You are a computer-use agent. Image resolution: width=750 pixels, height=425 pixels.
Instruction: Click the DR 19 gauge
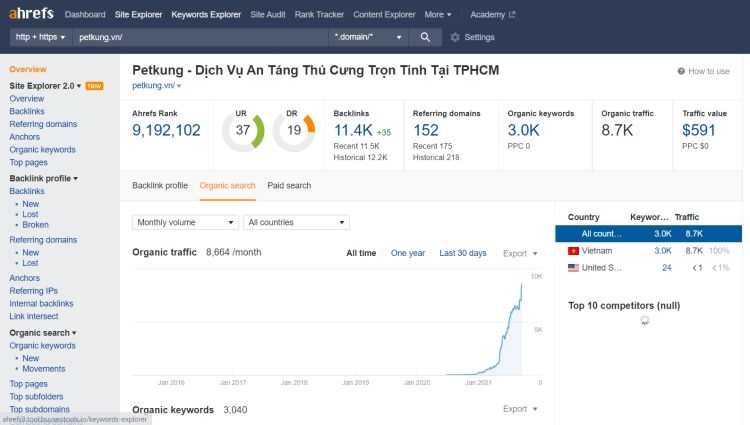coord(294,130)
